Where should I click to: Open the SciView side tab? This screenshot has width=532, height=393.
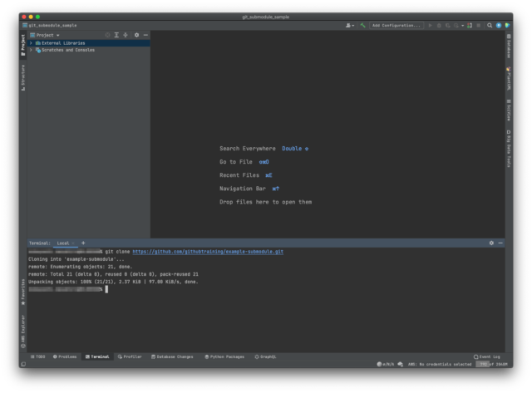(509, 111)
